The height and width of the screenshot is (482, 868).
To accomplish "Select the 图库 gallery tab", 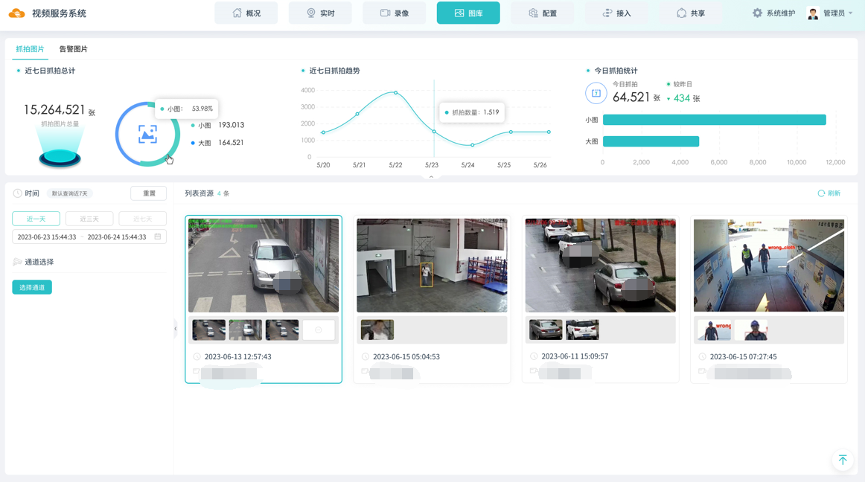I will pos(468,13).
